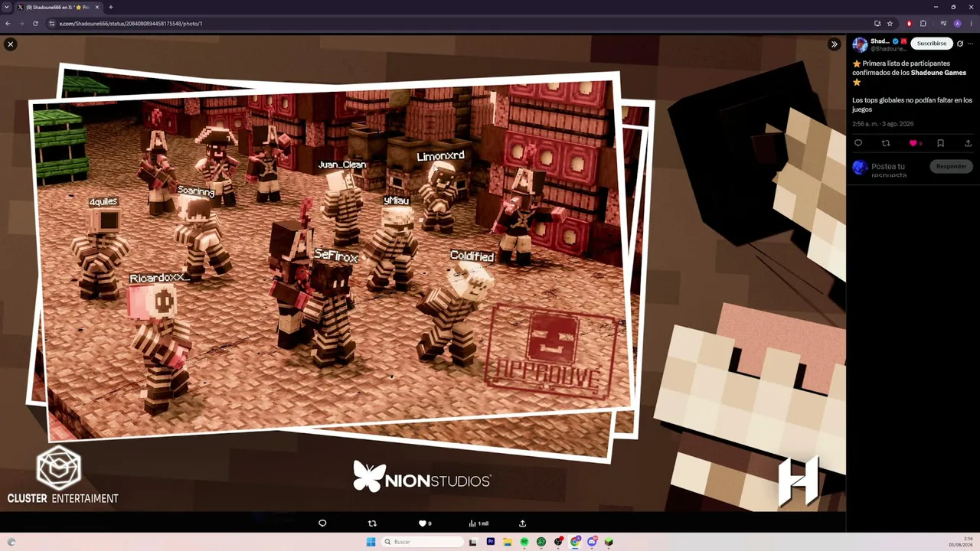Open the widgets icon on the taskbar
The width and height of the screenshot is (980, 551).
click(x=11, y=542)
